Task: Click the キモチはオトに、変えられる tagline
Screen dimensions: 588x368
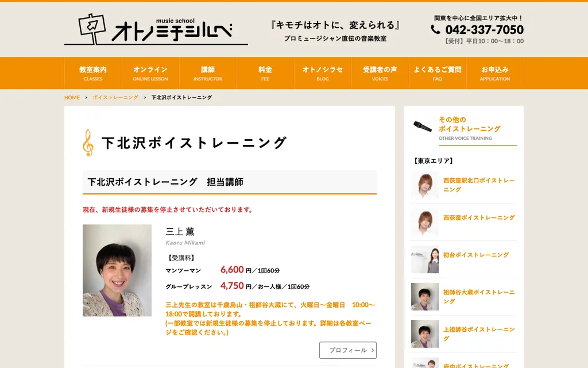Action: pos(335,25)
